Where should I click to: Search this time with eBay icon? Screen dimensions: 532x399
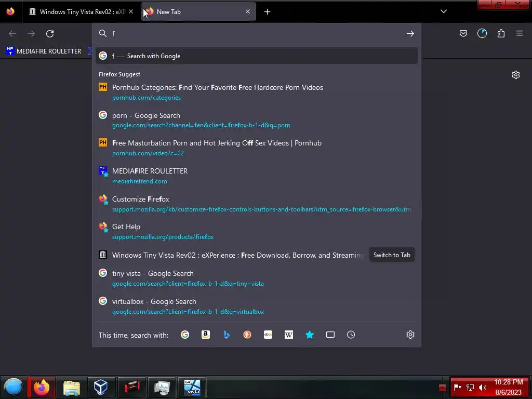coord(268,335)
